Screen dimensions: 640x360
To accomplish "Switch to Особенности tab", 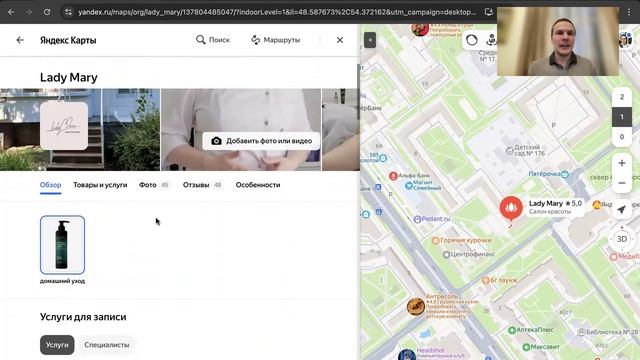I will tap(258, 185).
